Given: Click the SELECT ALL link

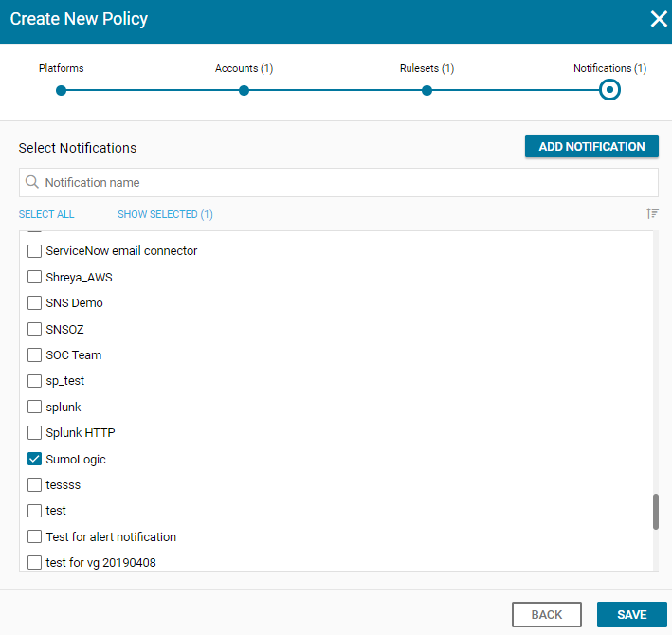Looking at the screenshot, I should coord(46,214).
